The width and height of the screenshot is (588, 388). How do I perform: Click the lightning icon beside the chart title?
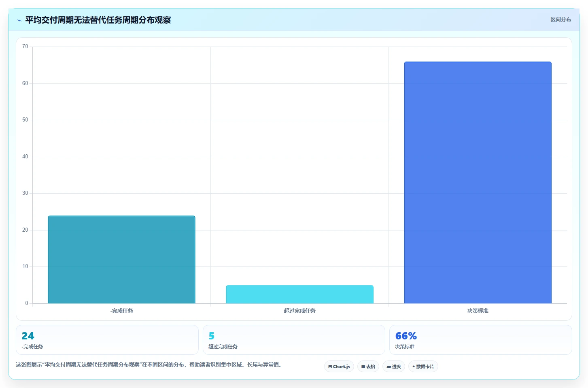(x=19, y=20)
